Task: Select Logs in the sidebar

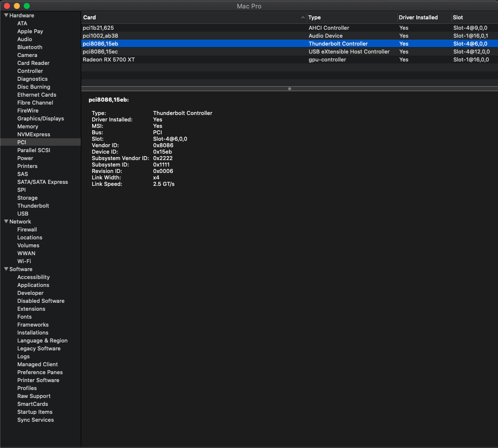Action: click(23, 356)
